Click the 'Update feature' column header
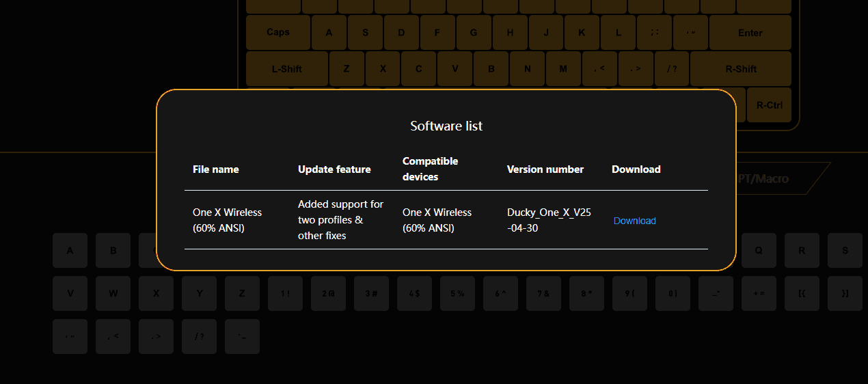 pyautogui.click(x=334, y=169)
